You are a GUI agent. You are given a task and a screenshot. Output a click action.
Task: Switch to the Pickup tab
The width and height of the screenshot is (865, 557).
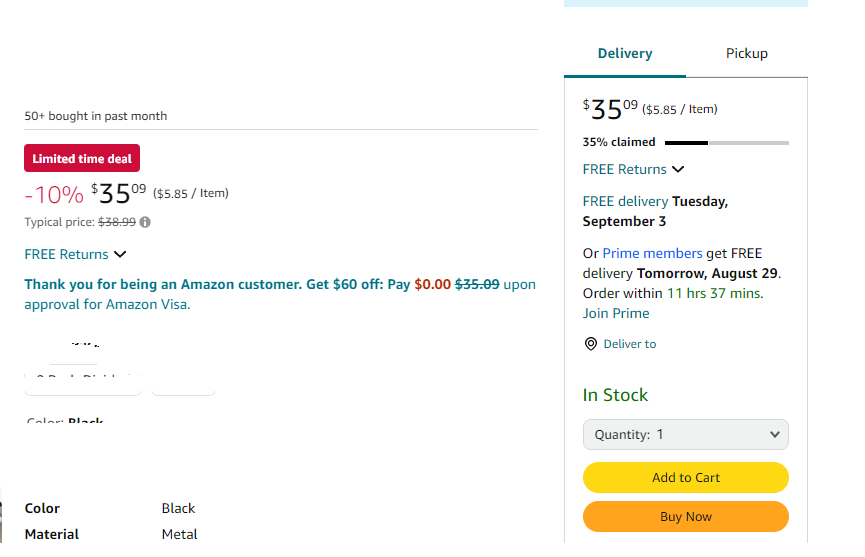click(x=746, y=53)
